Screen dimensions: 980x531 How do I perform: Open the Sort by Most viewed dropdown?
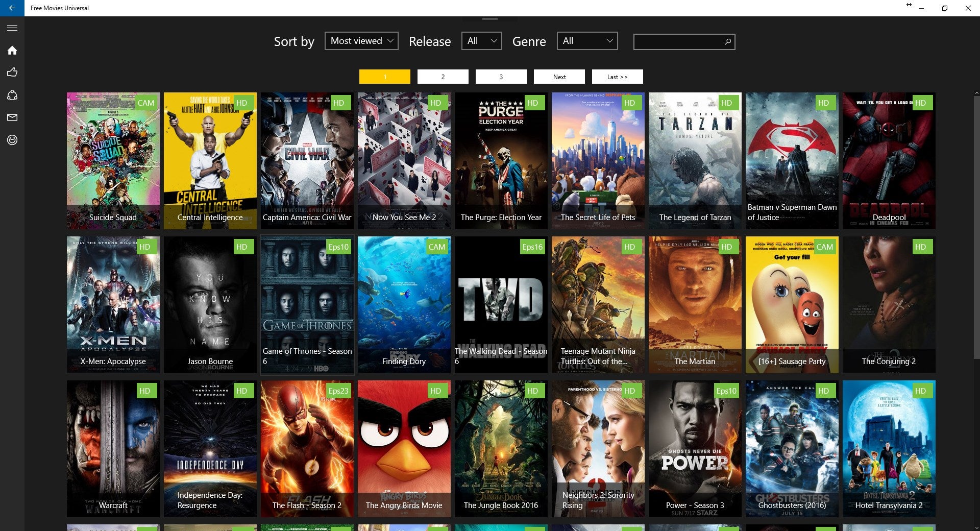pos(362,41)
